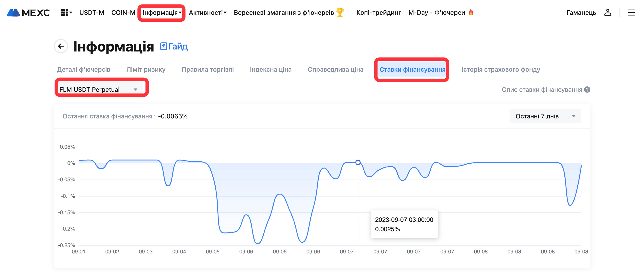Viewport: 644px width, 274px height.
Task: Expand the Останні 7 днів period dropdown
Action: pyautogui.click(x=545, y=116)
